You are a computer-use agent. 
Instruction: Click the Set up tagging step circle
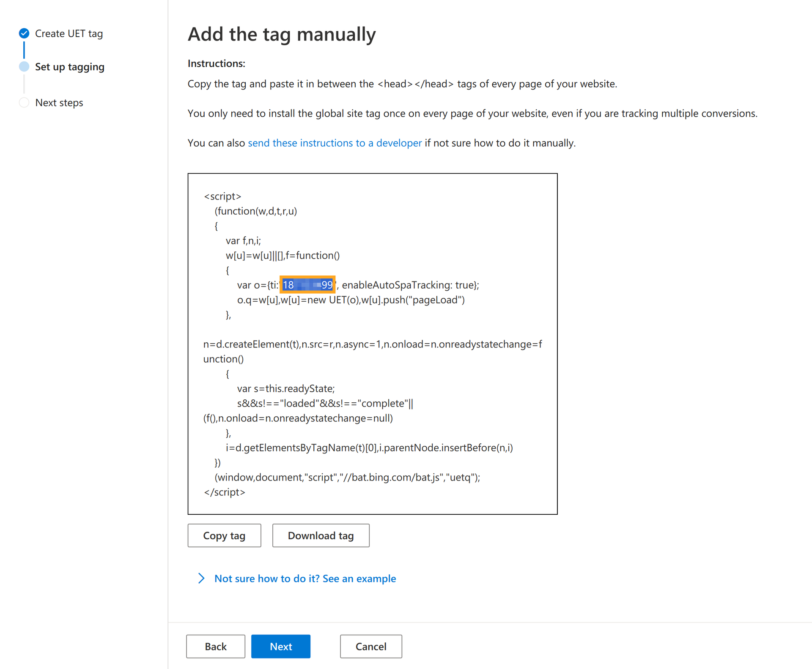[24, 67]
